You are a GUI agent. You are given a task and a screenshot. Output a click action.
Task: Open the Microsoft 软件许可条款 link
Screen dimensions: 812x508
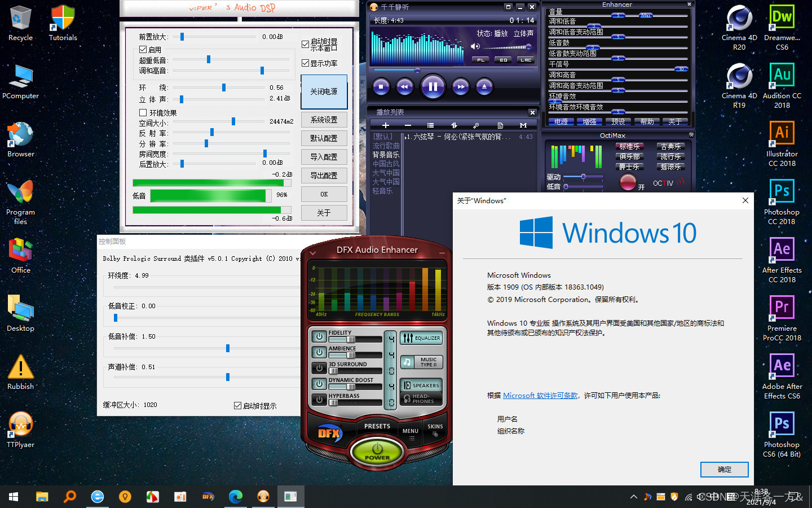(x=540, y=396)
